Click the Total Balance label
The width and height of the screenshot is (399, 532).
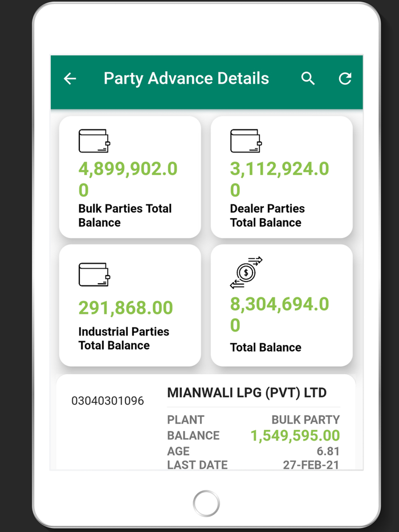pyautogui.click(x=266, y=347)
